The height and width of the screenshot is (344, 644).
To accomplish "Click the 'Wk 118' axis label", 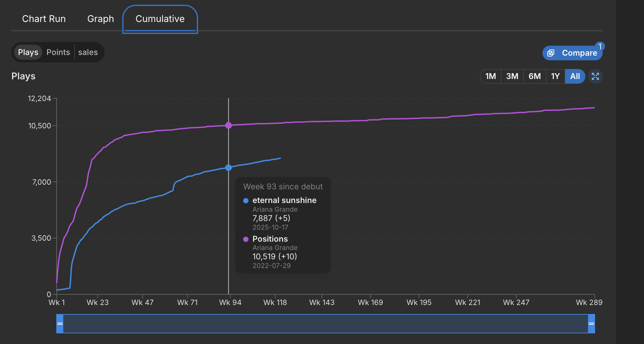I will 275,302.
